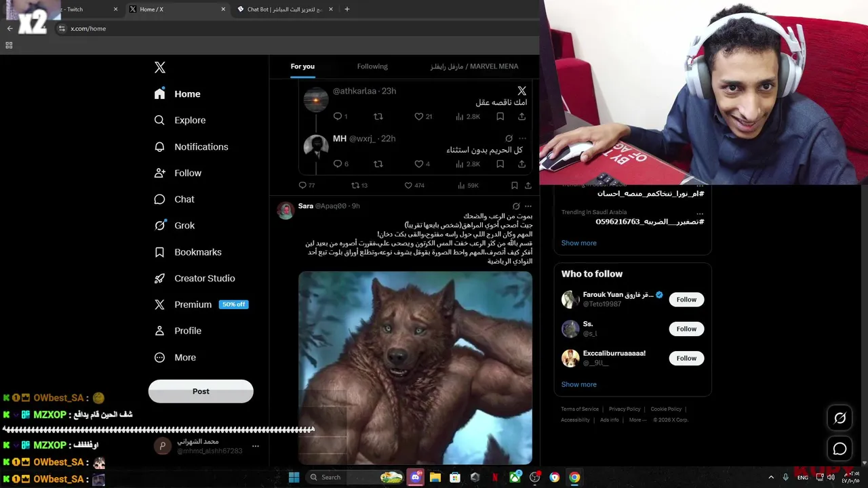Follow the Ss. account
868x488 pixels.
click(686, 329)
